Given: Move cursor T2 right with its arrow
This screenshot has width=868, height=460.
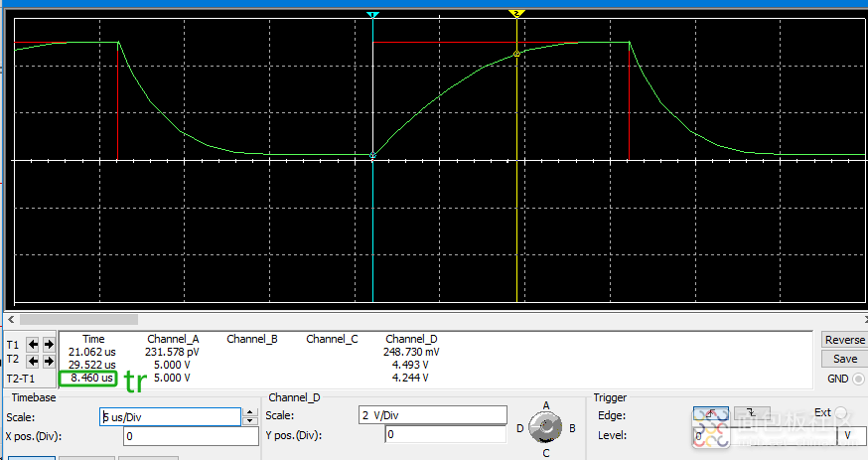Looking at the screenshot, I should coord(49,361).
